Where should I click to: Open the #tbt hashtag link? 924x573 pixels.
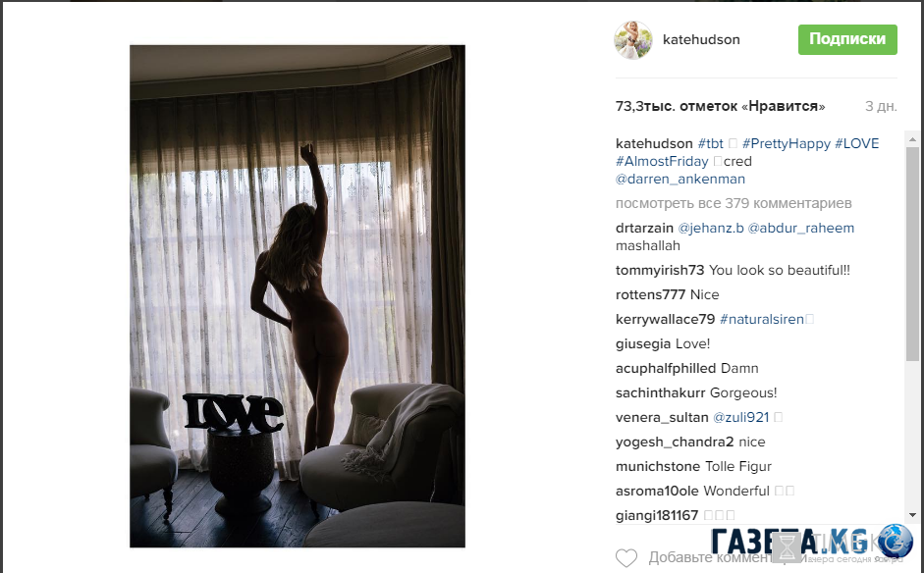(710, 143)
